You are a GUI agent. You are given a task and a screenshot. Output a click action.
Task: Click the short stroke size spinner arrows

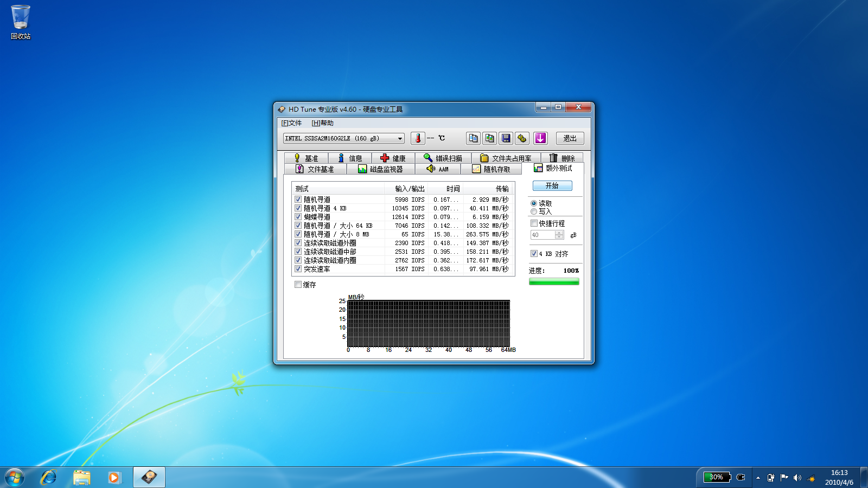click(559, 235)
